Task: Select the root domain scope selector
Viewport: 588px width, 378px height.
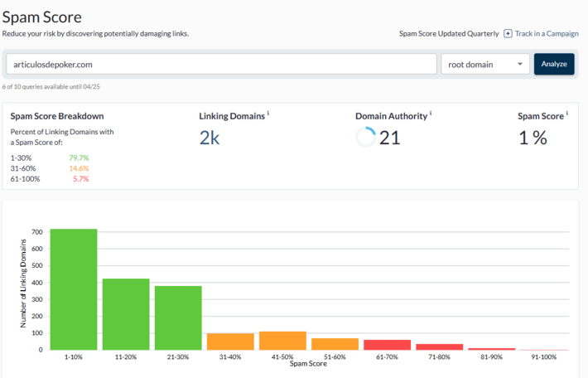Action: point(485,64)
